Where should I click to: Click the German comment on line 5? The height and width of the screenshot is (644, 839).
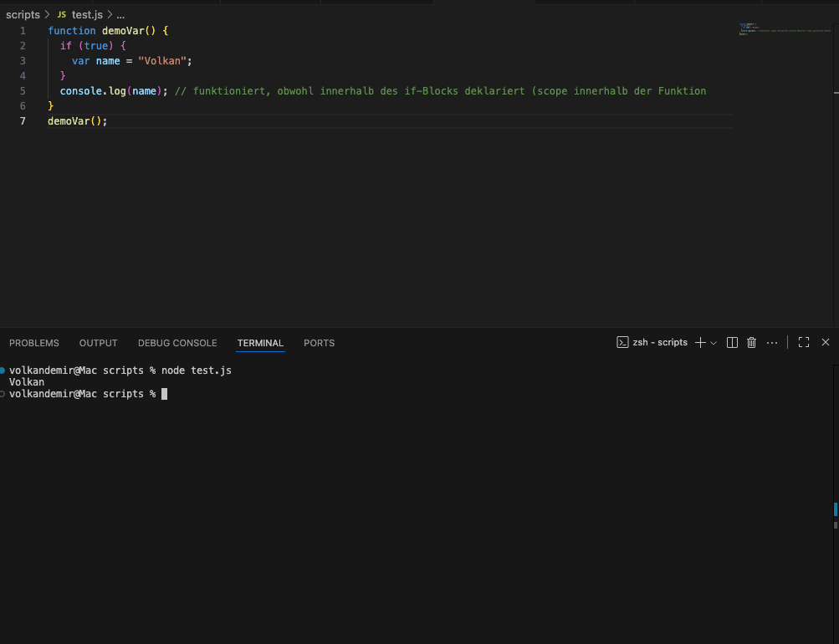tap(440, 91)
